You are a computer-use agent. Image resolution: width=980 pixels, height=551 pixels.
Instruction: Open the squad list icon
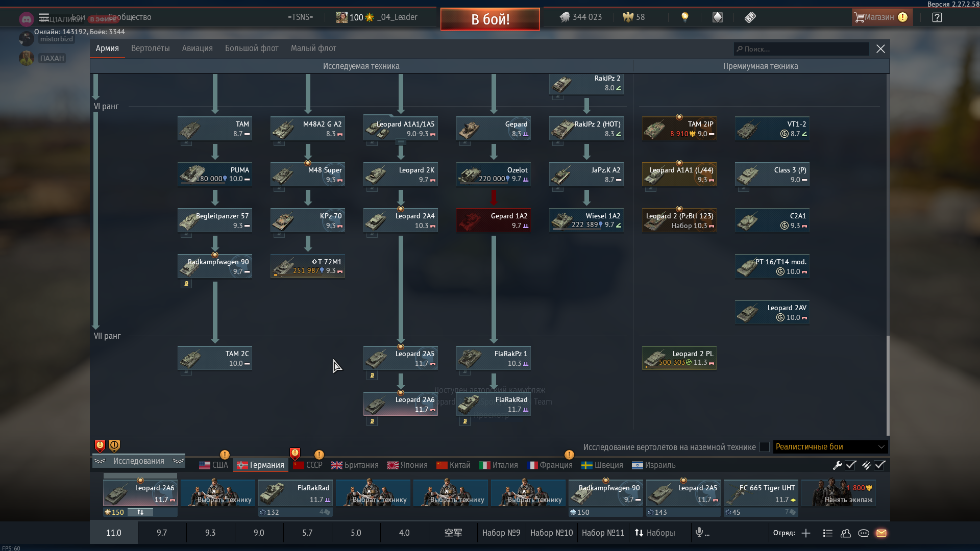(x=828, y=533)
